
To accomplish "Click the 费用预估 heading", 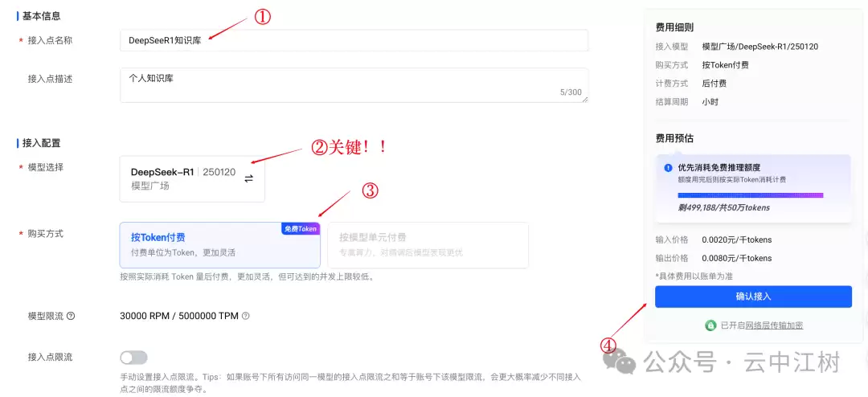I will 674,138.
